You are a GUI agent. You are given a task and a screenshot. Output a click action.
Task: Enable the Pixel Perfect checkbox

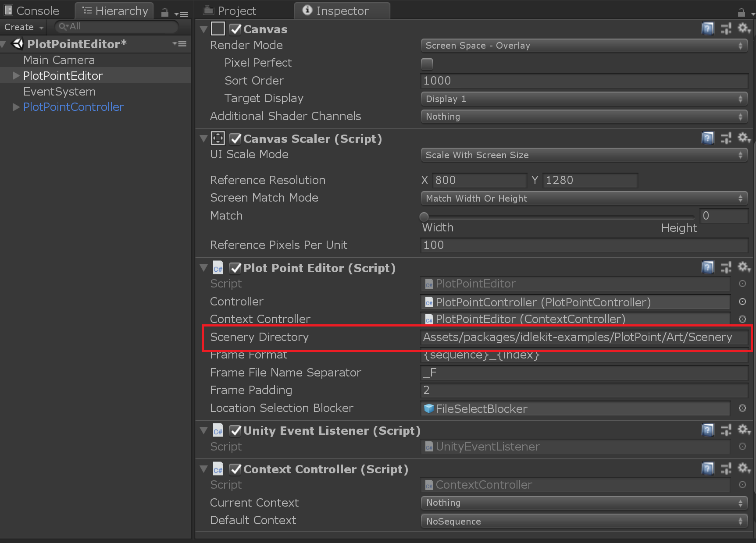[427, 64]
